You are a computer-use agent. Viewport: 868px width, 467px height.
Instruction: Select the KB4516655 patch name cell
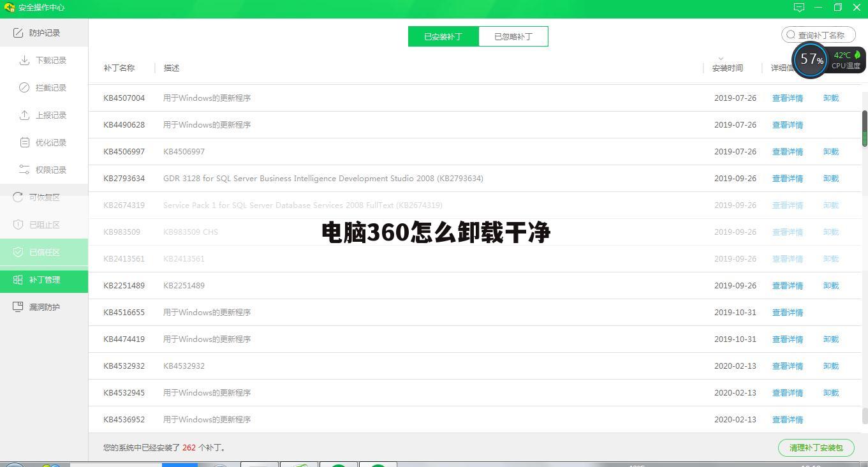[124, 313]
